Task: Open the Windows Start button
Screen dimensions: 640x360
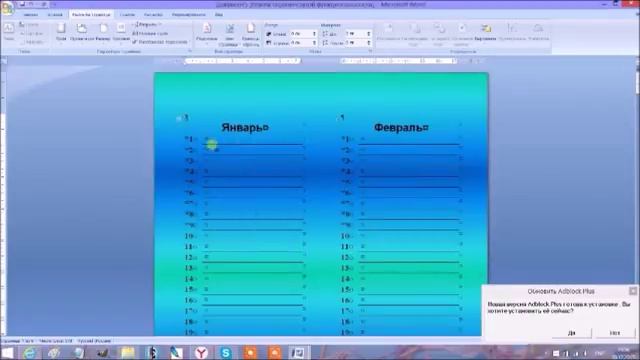Action: [7, 353]
